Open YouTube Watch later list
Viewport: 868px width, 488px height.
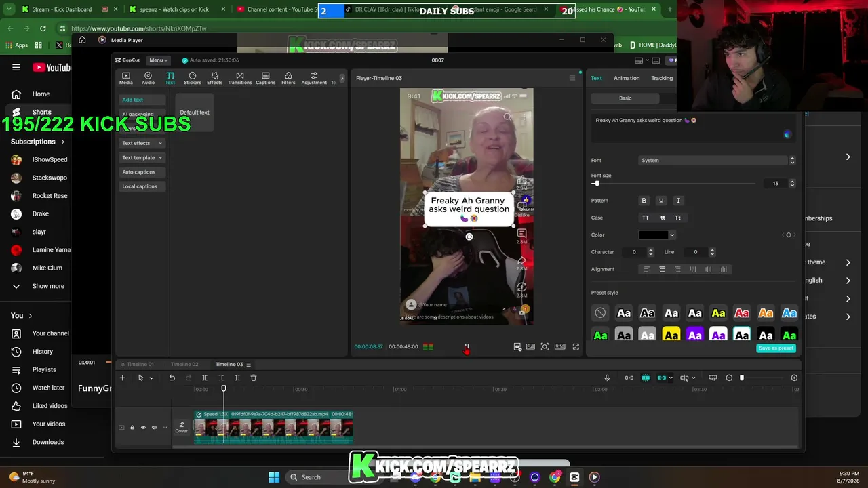[39, 388]
